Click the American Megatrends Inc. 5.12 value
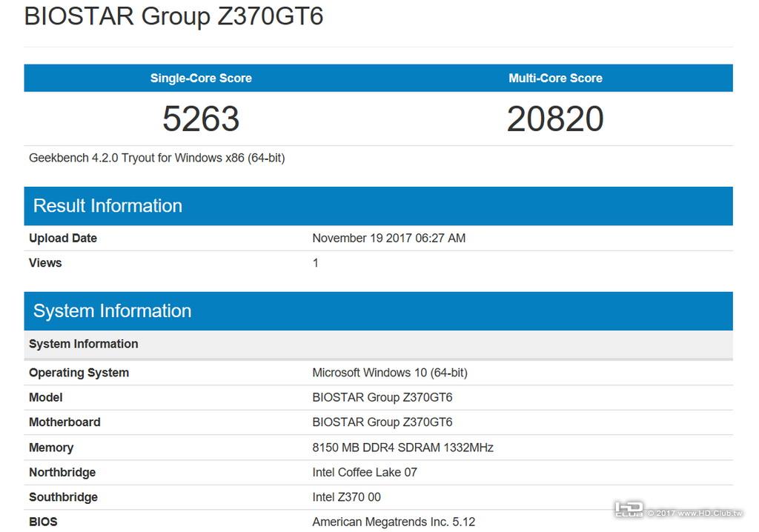This screenshot has height=532, width=759. click(x=394, y=522)
